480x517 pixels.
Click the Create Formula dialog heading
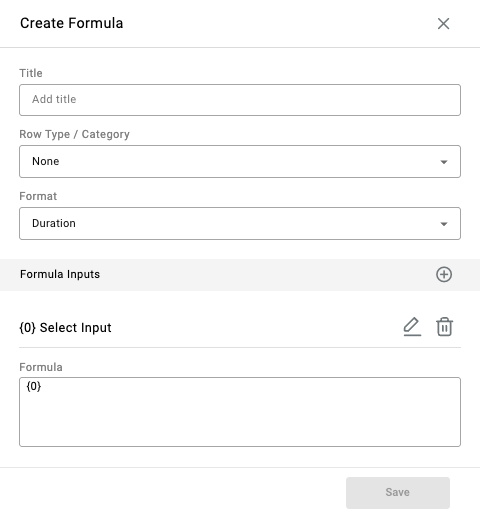[x=72, y=23]
